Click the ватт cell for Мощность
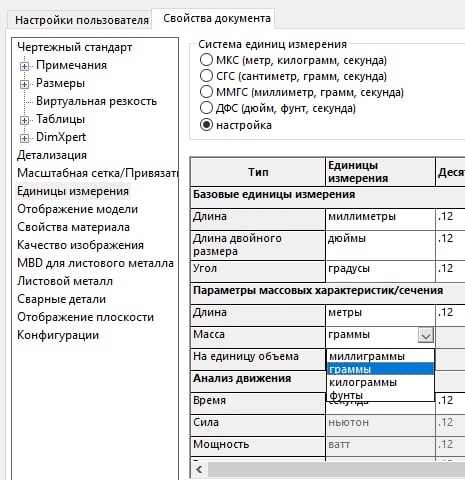 pos(380,447)
